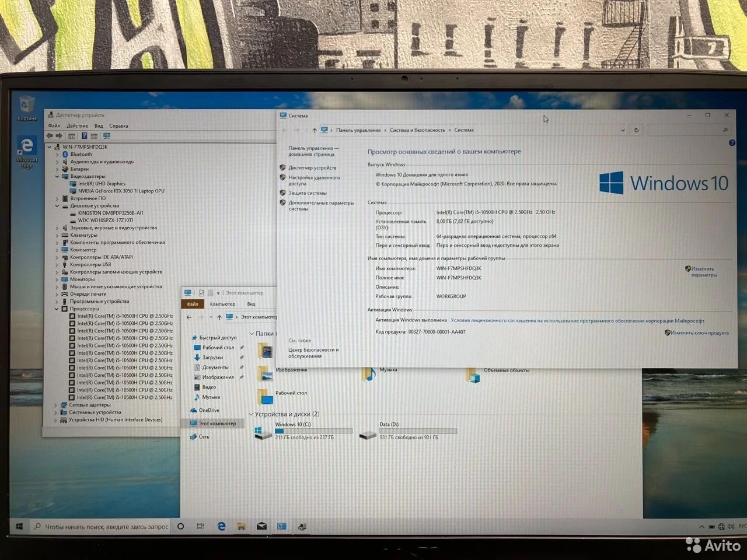Select Устройства HID category row
Image resolution: width=747 pixels, height=560 pixels.
click(115, 419)
